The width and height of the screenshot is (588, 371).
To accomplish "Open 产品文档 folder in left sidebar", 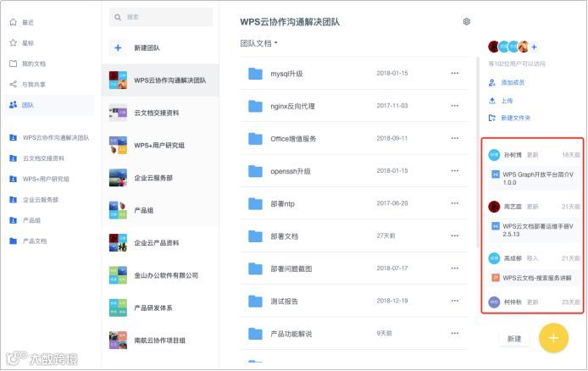I will (28, 241).
